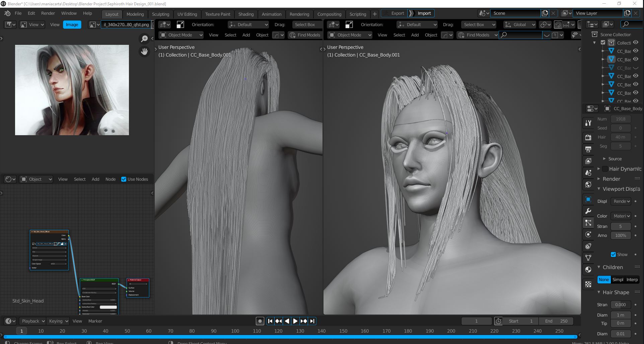Viewport: 644px width, 344px height.
Task: Click the Import button in top bar
Action: [x=421, y=13]
